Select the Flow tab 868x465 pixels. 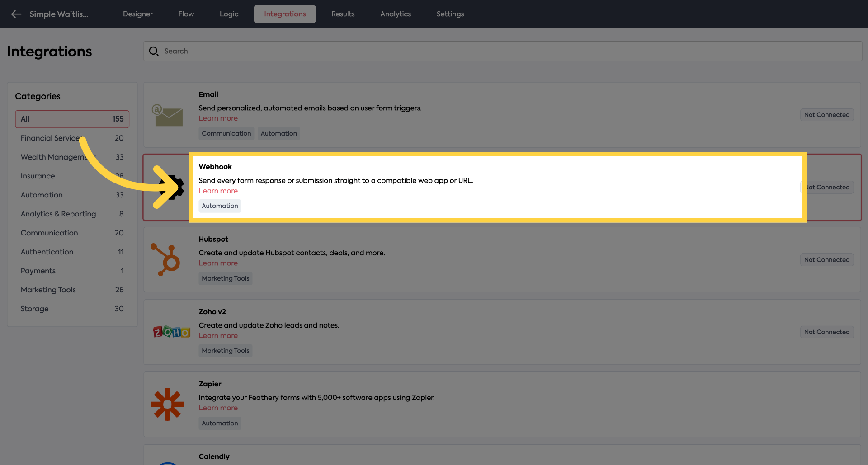click(186, 14)
